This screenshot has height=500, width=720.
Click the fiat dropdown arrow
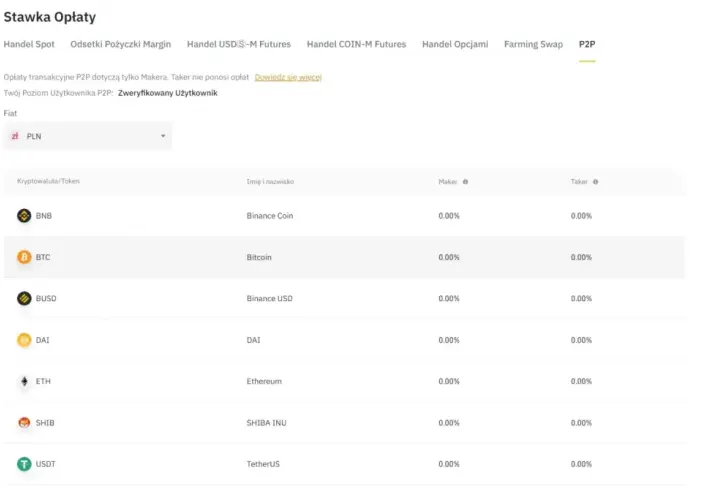click(x=163, y=136)
